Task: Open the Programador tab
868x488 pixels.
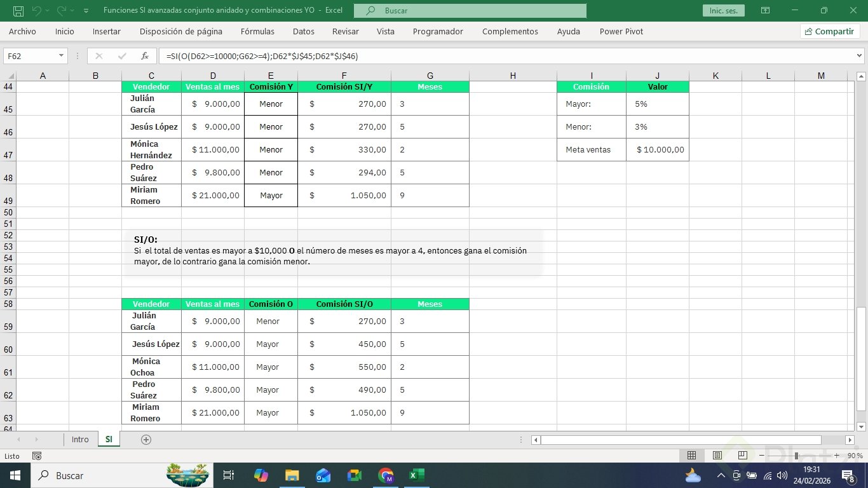Action: 438,31
